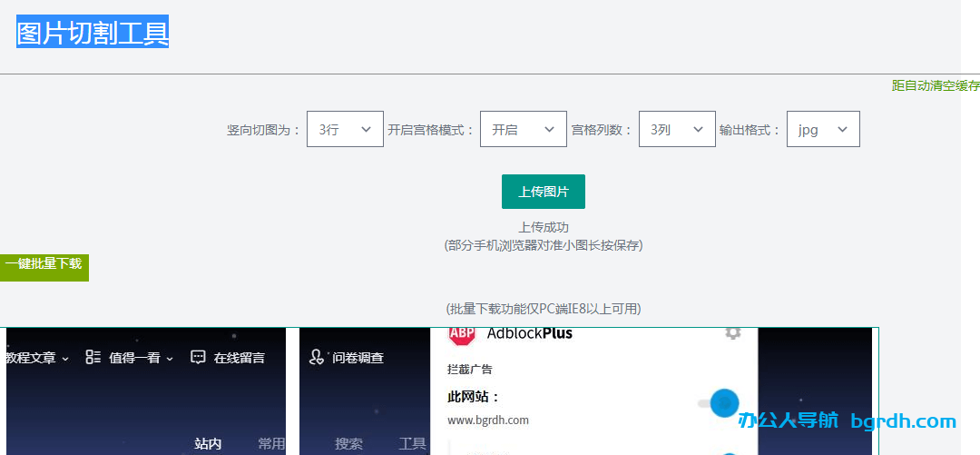This screenshot has width=980, height=455.
Task: Choose output format from jpg dropdown
Action: (x=822, y=130)
